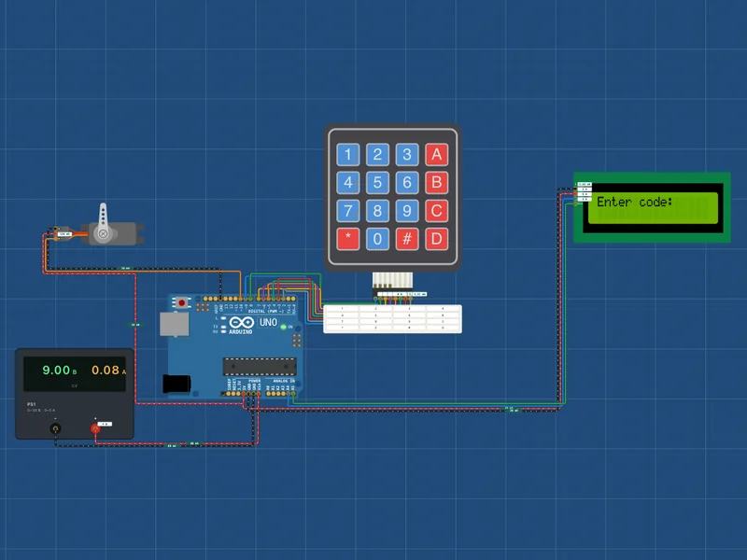This screenshot has width=747, height=560.
Task: Select the white mini breadboard
Action: pos(392,318)
